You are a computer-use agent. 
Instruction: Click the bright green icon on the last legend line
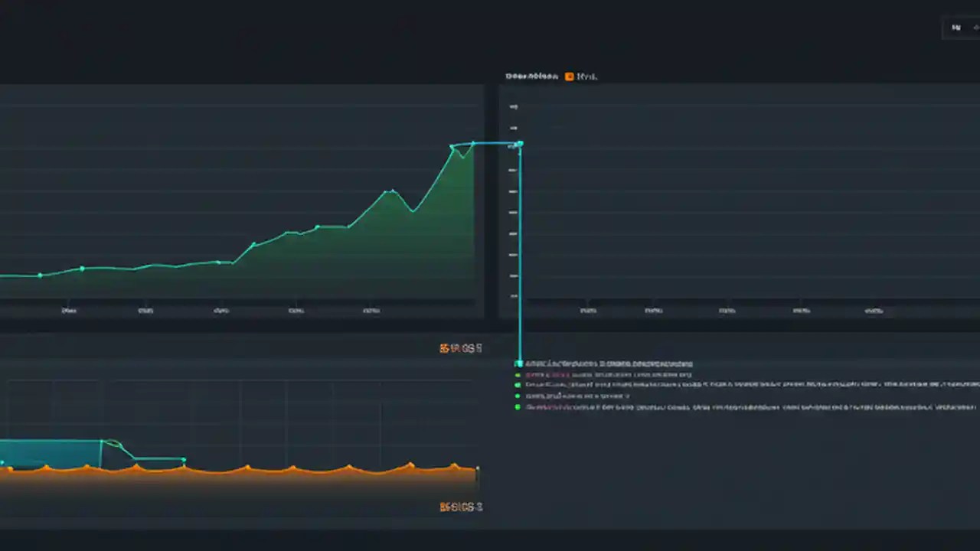518,406
